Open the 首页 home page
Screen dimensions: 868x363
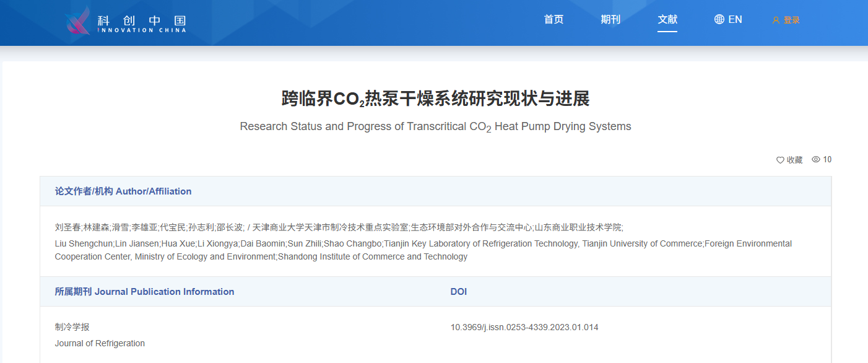[553, 19]
